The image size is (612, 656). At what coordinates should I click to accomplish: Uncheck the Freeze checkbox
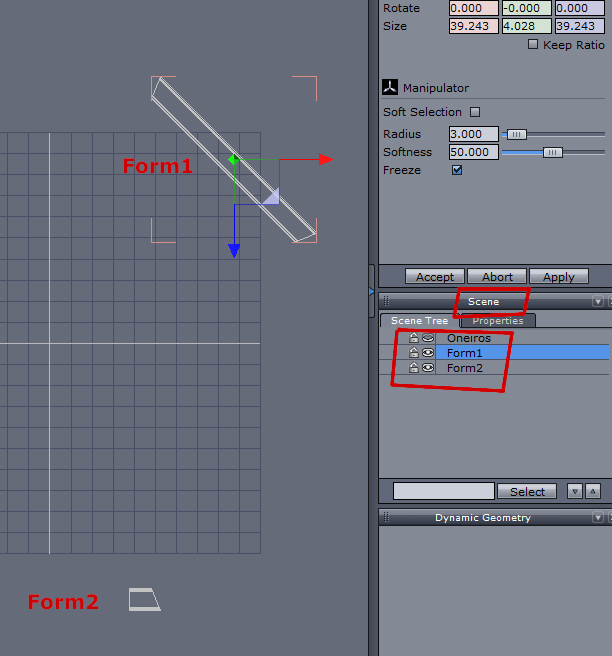[x=457, y=170]
